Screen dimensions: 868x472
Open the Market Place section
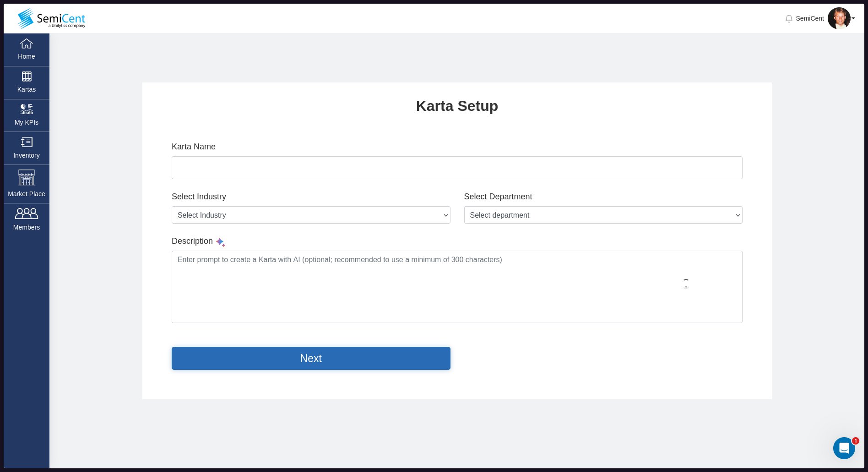pos(26,183)
